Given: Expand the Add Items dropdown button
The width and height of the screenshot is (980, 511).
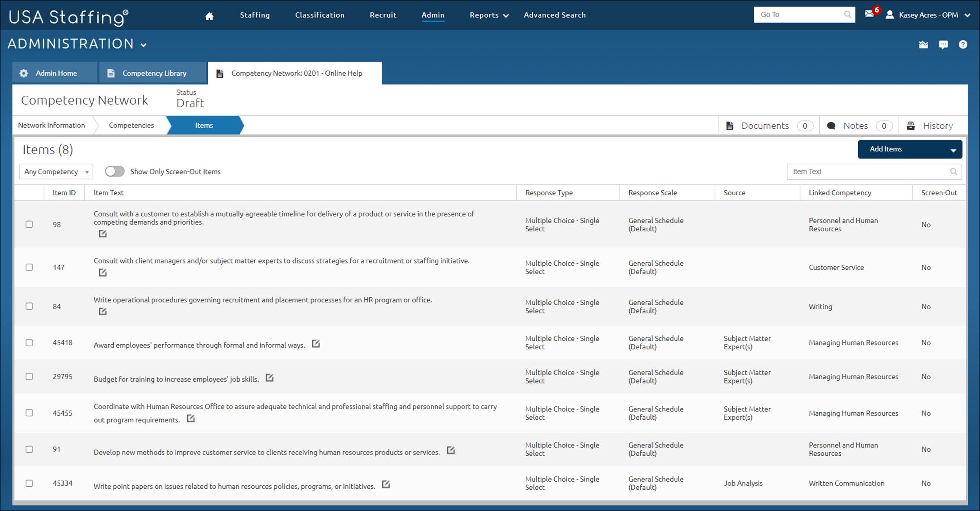Looking at the screenshot, I should click(953, 150).
